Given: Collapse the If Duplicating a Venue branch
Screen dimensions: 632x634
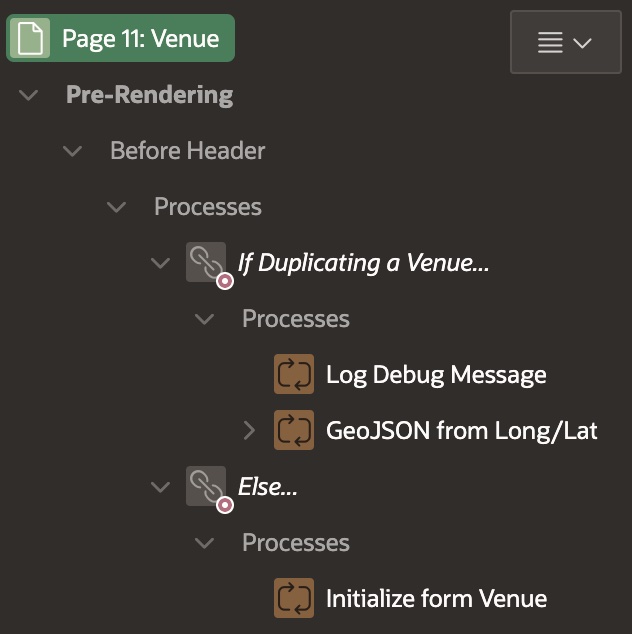Looking at the screenshot, I should [161, 263].
